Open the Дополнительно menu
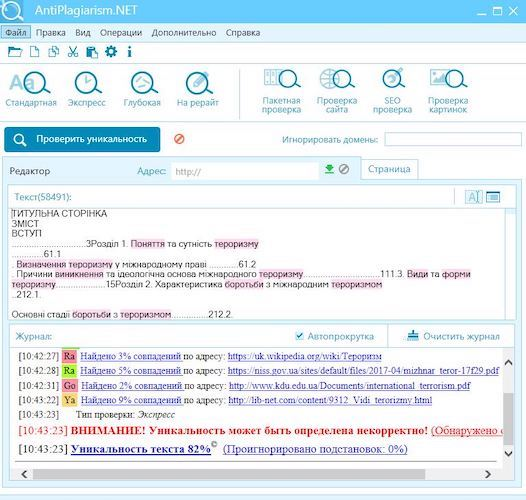Image resolution: width=526 pixels, height=500 pixels. click(184, 33)
